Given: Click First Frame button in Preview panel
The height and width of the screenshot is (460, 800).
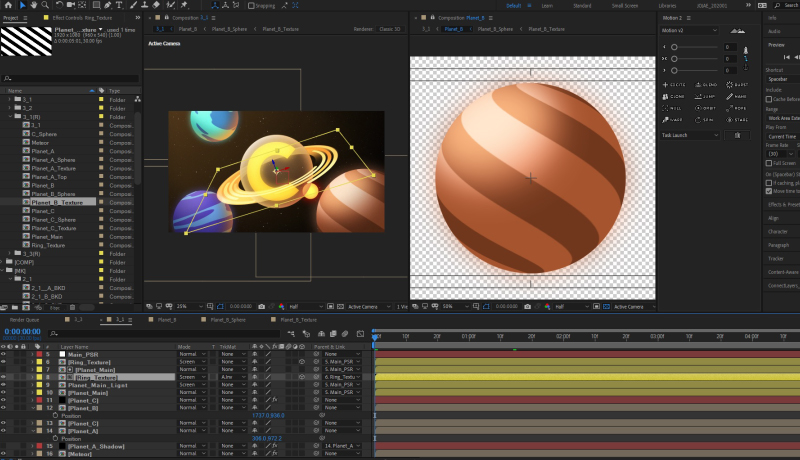Looking at the screenshot, I should point(787,57).
